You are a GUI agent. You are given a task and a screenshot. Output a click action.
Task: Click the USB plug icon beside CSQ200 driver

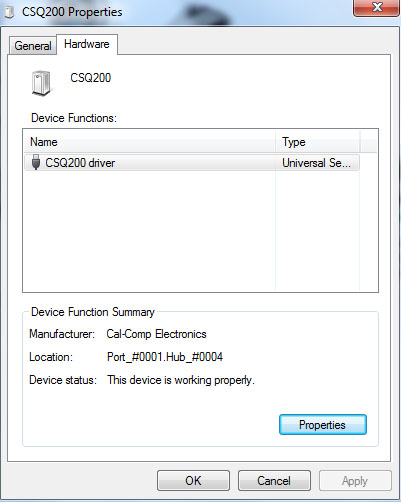(x=36, y=162)
